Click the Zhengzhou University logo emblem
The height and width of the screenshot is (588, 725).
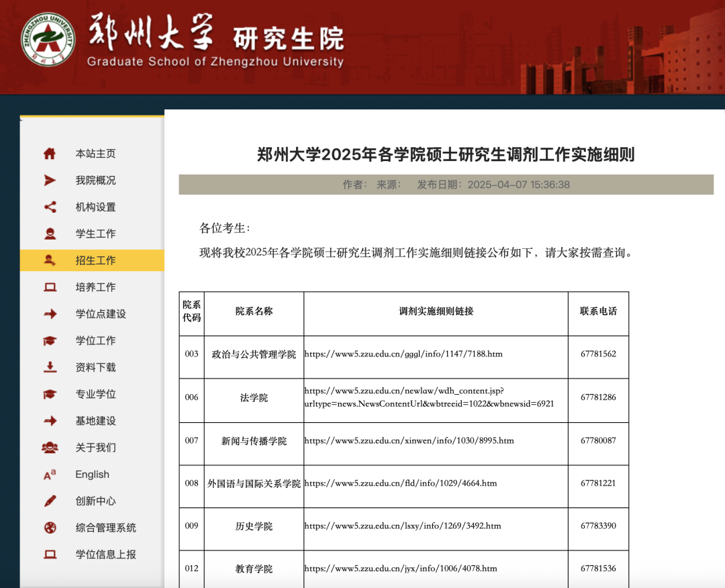click(48, 40)
